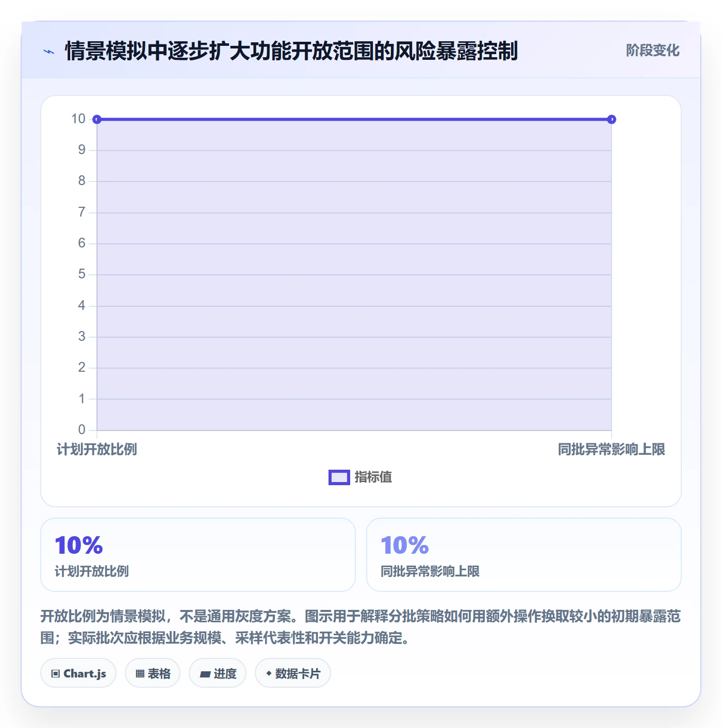Viewport: 722px width, 728px height.
Task: Click the y-axis value 10
Action: 78,119
